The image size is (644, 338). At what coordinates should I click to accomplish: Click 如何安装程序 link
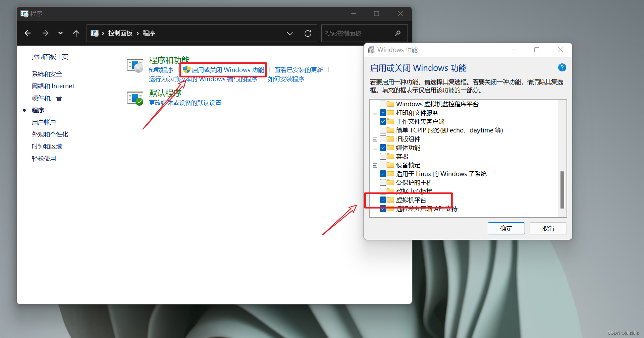[286, 79]
